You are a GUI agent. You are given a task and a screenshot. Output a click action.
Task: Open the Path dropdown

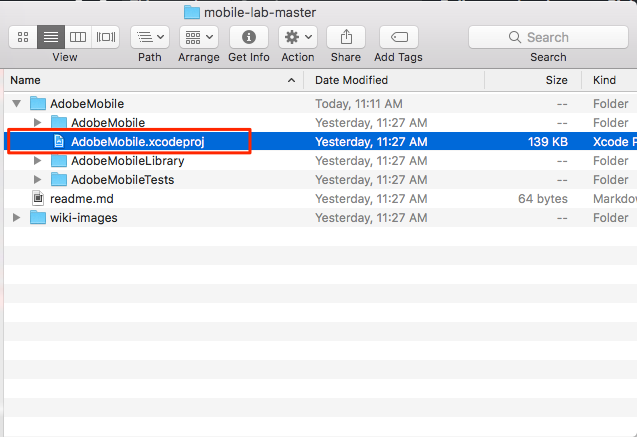[x=150, y=37]
